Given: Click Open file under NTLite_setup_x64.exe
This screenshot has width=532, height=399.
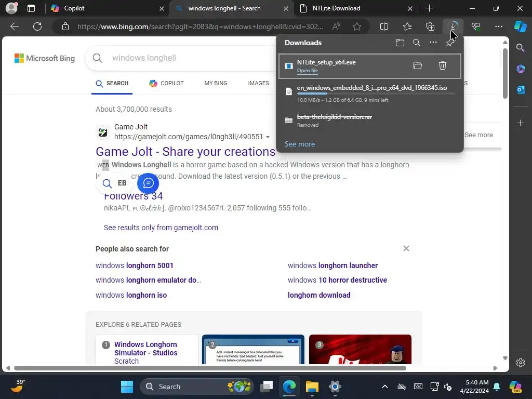Looking at the screenshot, I should pyautogui.click(x=308, y=71).
